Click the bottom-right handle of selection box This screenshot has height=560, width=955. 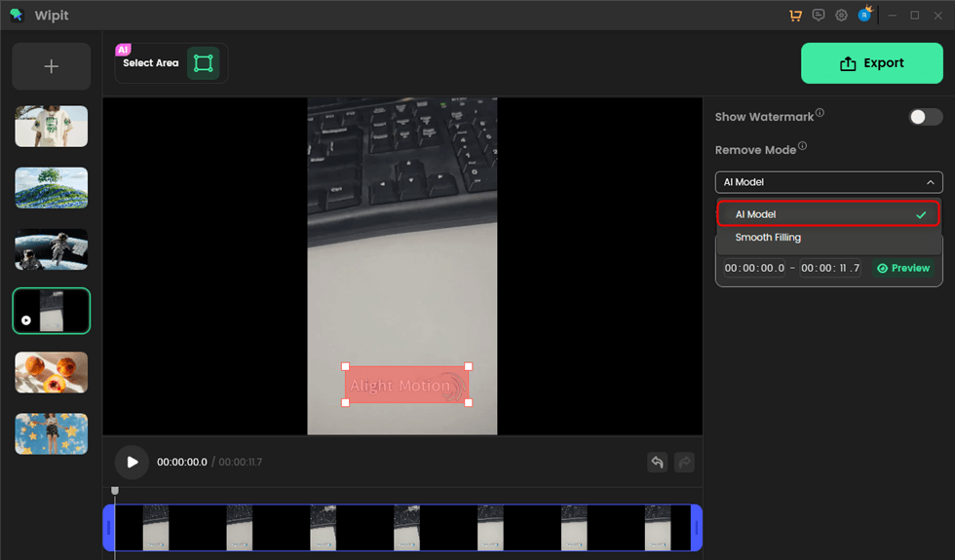click(x=469, y=402)
